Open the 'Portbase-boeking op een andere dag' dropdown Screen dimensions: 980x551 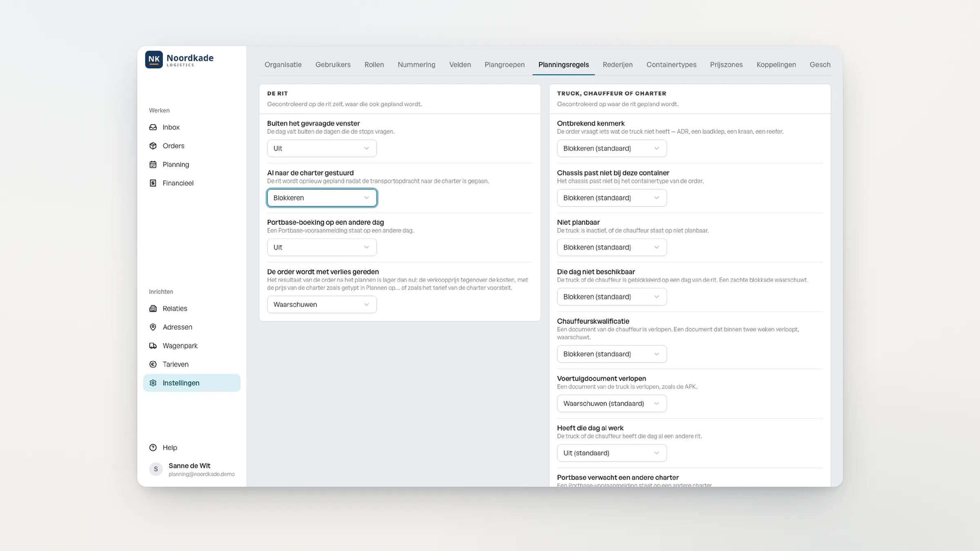[322, 247]
